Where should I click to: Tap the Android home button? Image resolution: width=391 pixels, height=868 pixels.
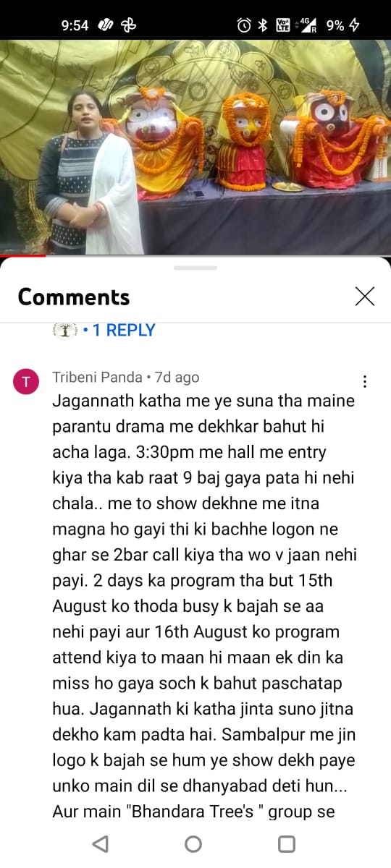click(x=193, y=844)
